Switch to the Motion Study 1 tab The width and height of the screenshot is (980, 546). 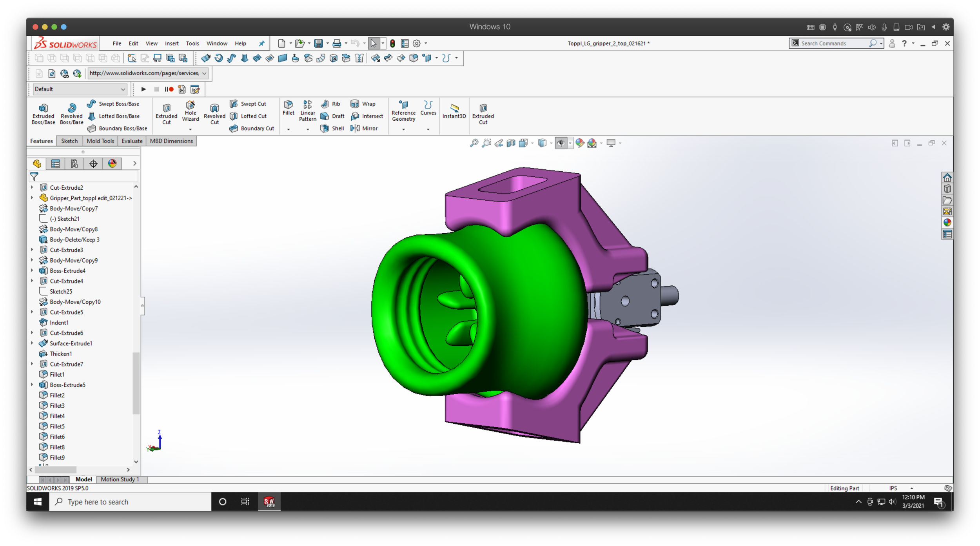click(x=120, y=479)
